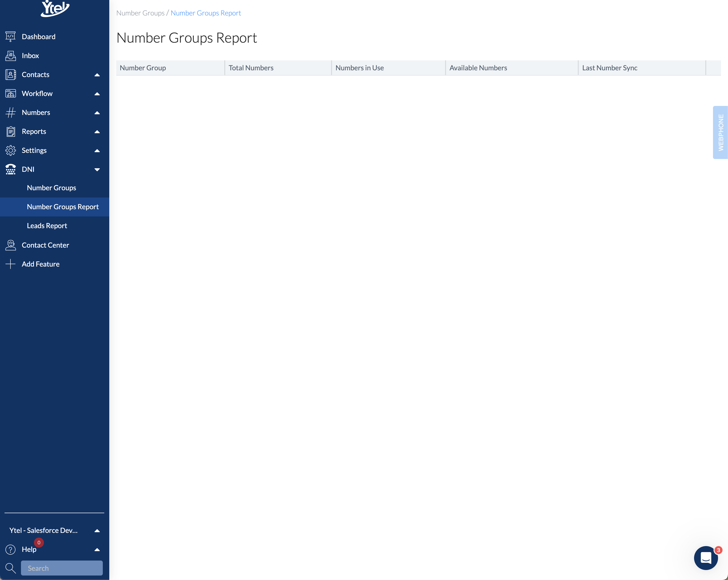Collapse the DNI section arrow

pyautogui.click(x=97, y=169)
